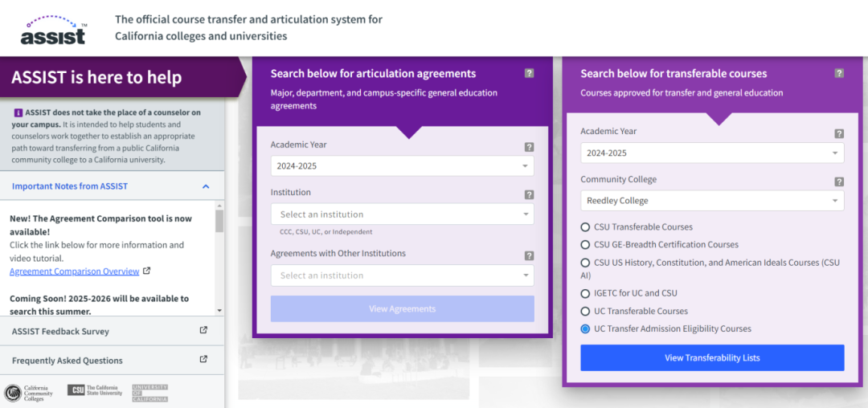Click the purple info icon in counselor notice

[18, 112]
